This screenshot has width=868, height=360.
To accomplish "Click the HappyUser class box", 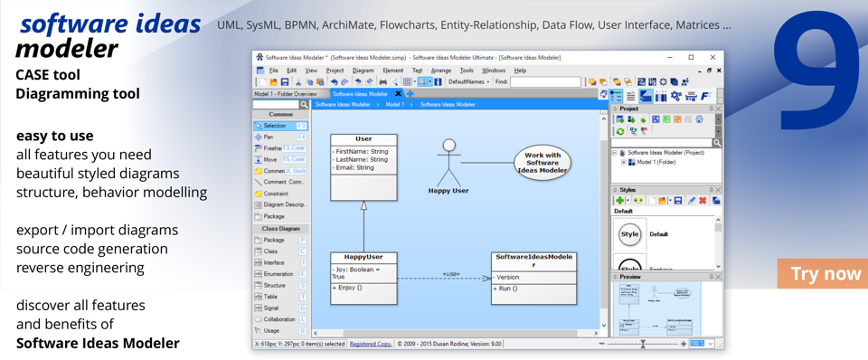I will (363, 278).
